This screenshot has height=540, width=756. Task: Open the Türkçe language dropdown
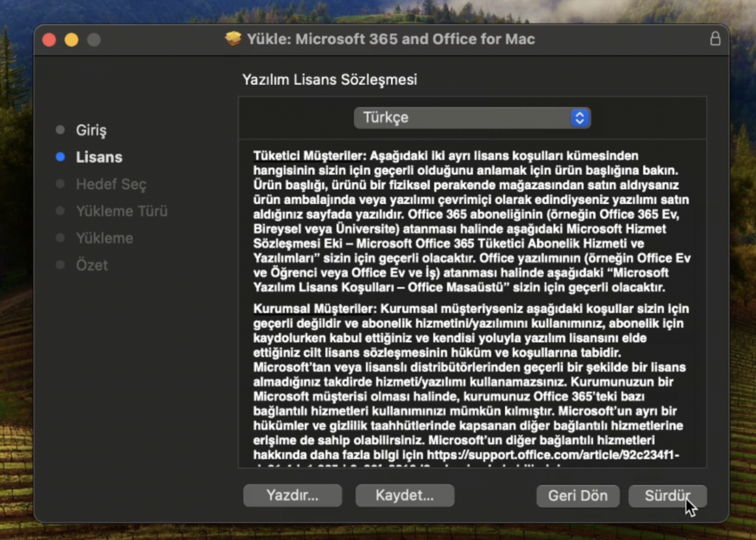472,118
